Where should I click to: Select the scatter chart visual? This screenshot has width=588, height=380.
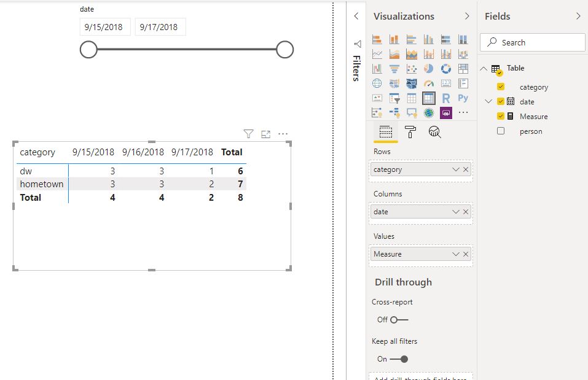pos(412,69)
